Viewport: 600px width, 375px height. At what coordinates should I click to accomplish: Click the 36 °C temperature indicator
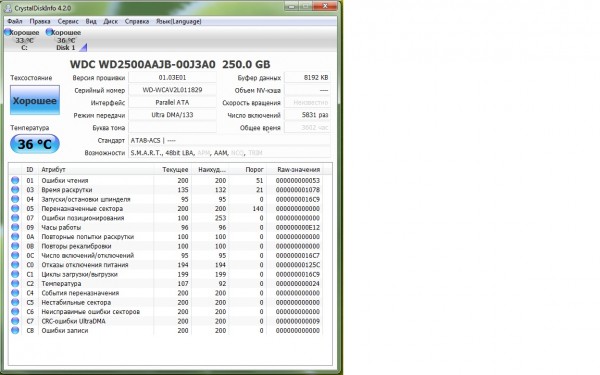35,144
